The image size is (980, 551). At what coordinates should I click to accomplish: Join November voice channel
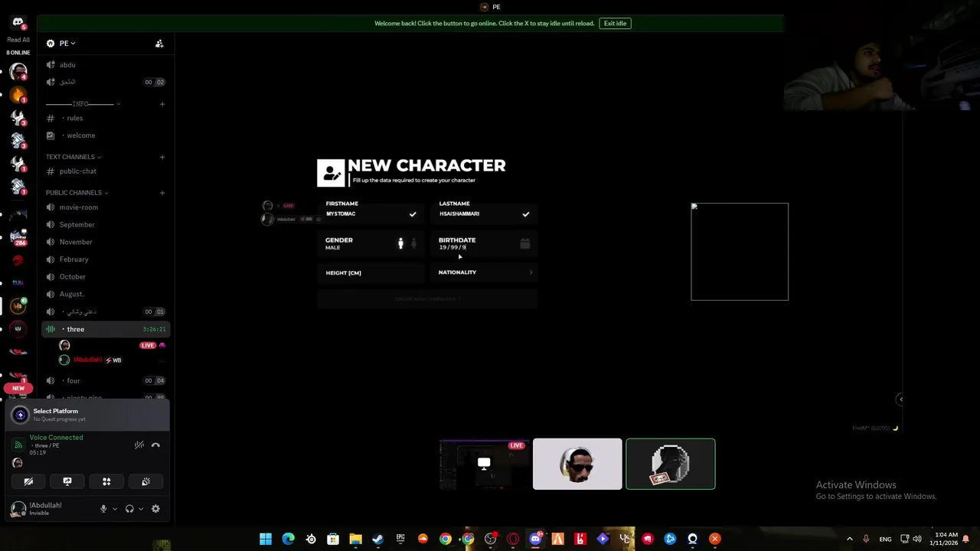click(106, 242)
